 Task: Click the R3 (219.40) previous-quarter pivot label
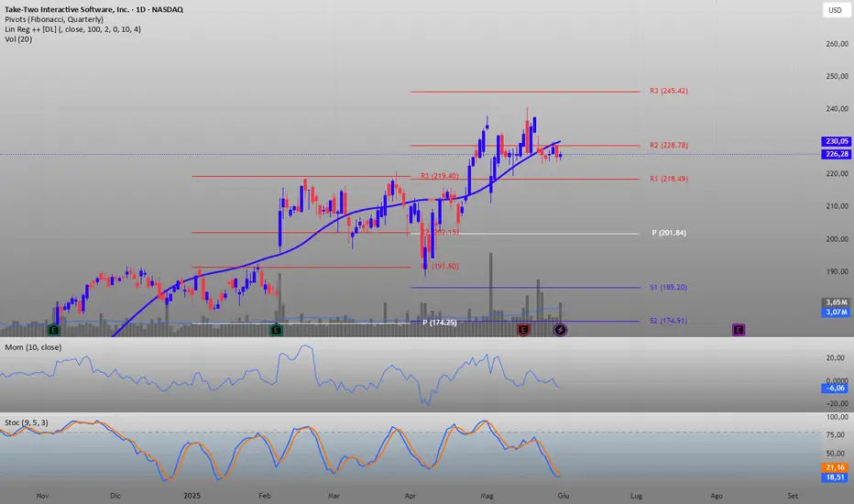pos(440,176)
